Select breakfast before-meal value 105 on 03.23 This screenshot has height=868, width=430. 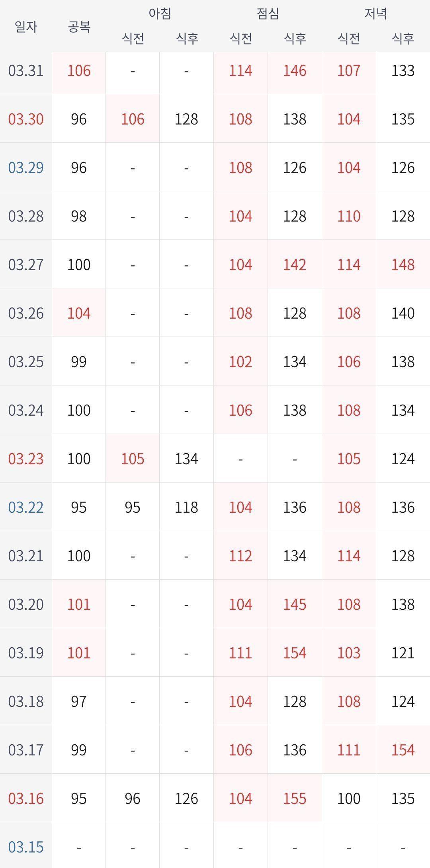click(x=133, y=459)
